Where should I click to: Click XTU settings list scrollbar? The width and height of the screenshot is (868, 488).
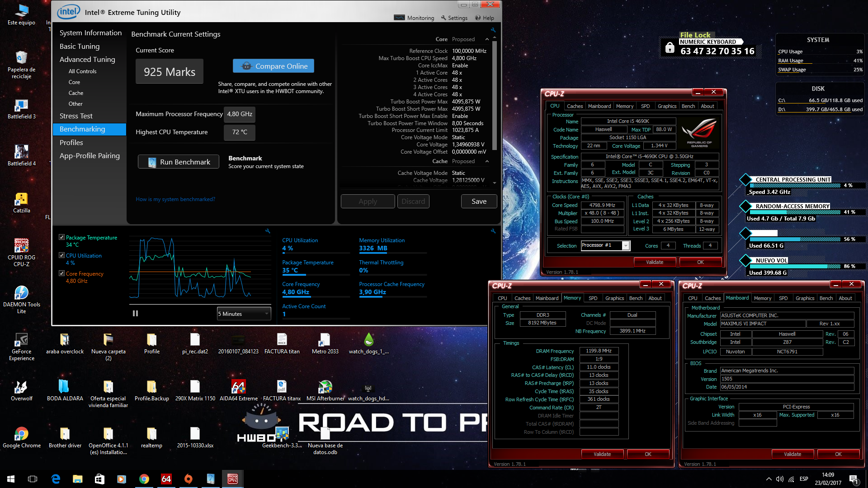pyautogui.click(x=494, y=96)
